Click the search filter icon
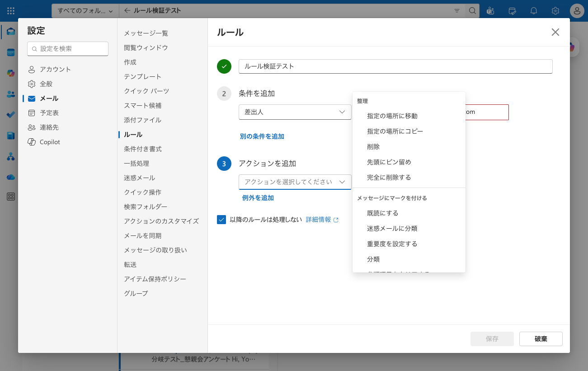 coord(457,10)
